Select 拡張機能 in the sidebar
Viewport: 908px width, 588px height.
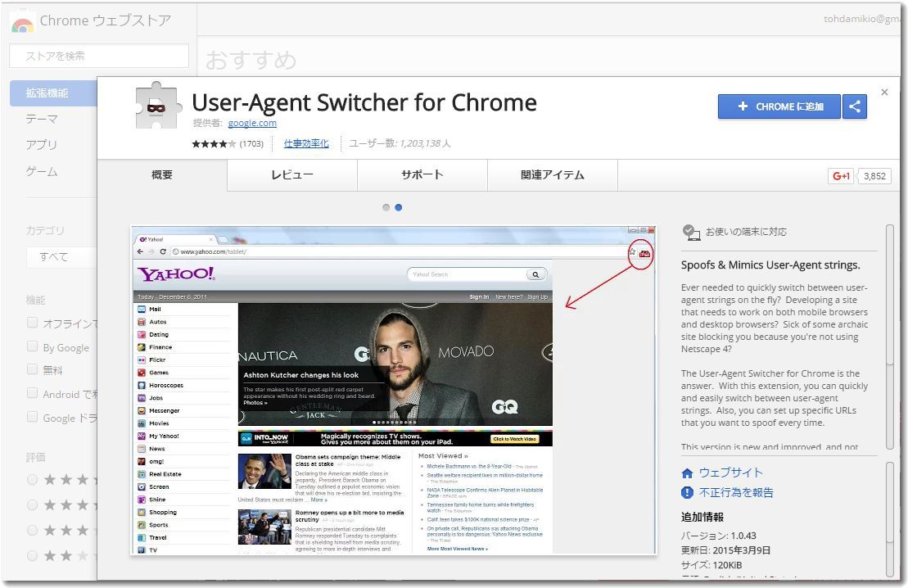pyautogui.click(x=53, y=93)
